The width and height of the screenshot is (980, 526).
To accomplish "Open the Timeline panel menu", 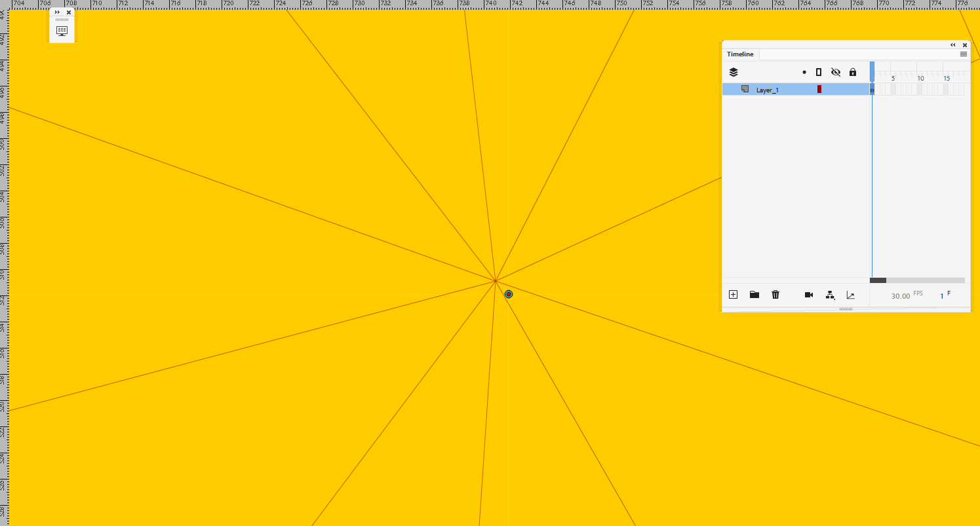I will pos(963,54).
